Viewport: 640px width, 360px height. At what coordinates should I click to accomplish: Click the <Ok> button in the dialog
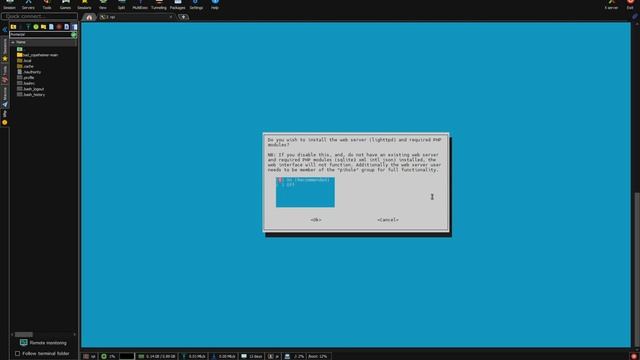tap(316, 220)
